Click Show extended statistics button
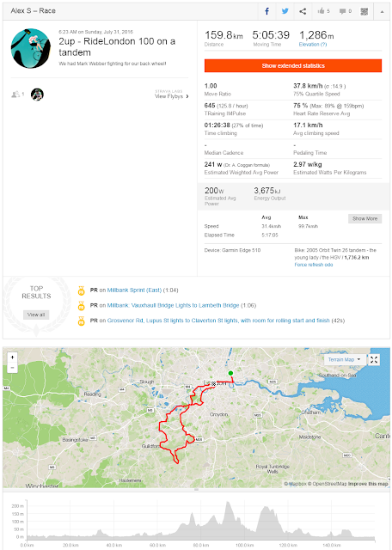The width and height of the screenshot is (392, 550). tap(293, 65)
